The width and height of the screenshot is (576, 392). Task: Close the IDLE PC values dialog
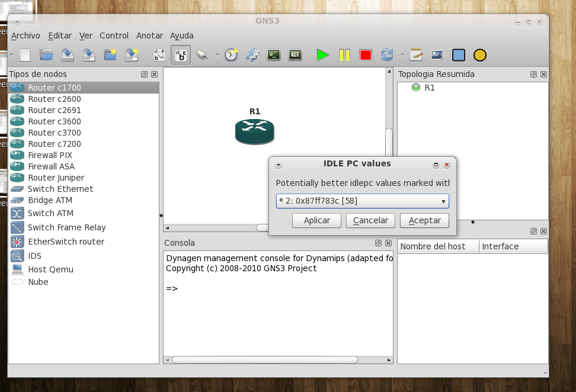point(447,165)
